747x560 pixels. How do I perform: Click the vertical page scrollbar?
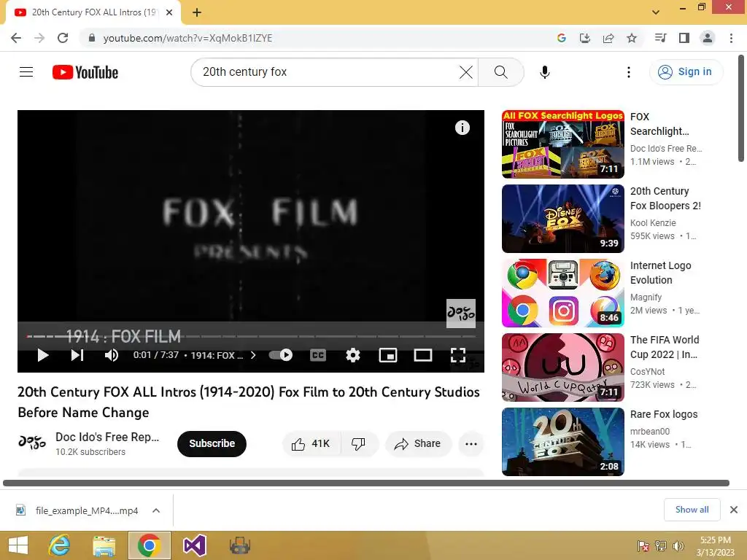(742, 109)
